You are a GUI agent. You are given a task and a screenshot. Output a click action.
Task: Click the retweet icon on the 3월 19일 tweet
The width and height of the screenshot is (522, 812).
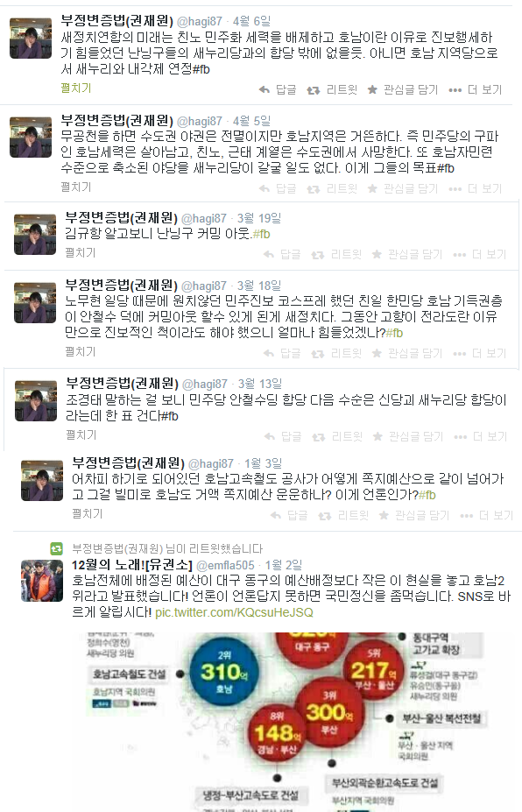317,255
